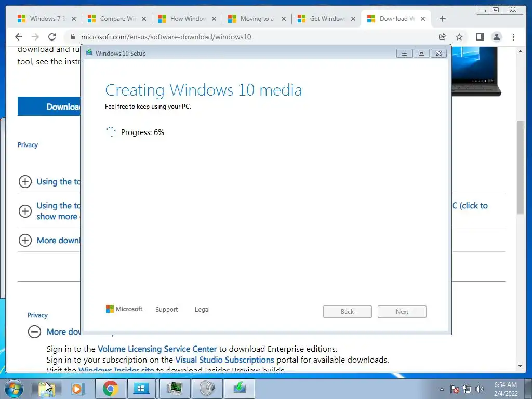Open Chrome three-dot menu
Viewport: 532px width, 399px height.
[513, 37]
